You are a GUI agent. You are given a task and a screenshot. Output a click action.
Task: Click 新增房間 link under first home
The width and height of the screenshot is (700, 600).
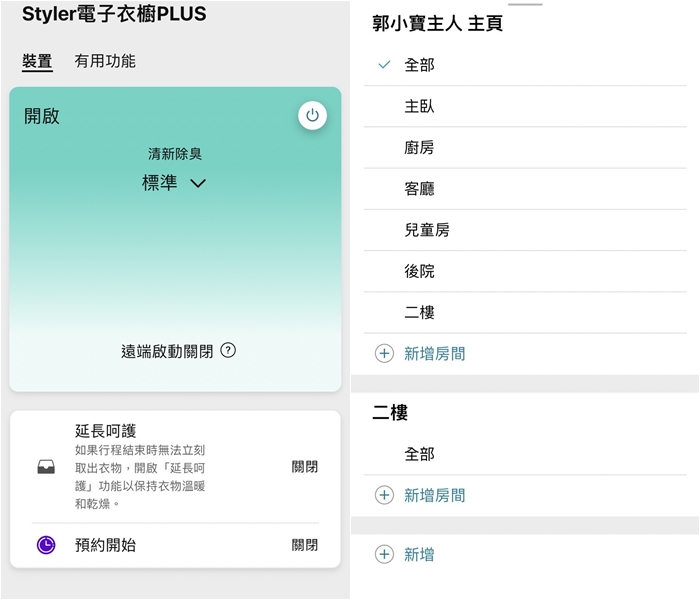pyautogui.click(x=434, y=353)
